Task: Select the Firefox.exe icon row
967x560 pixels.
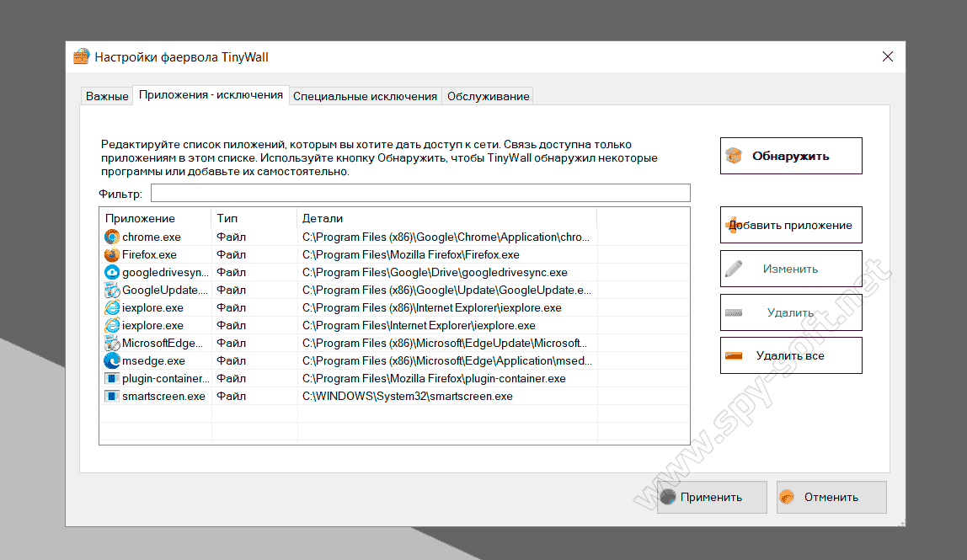Action: pos(111,254)
